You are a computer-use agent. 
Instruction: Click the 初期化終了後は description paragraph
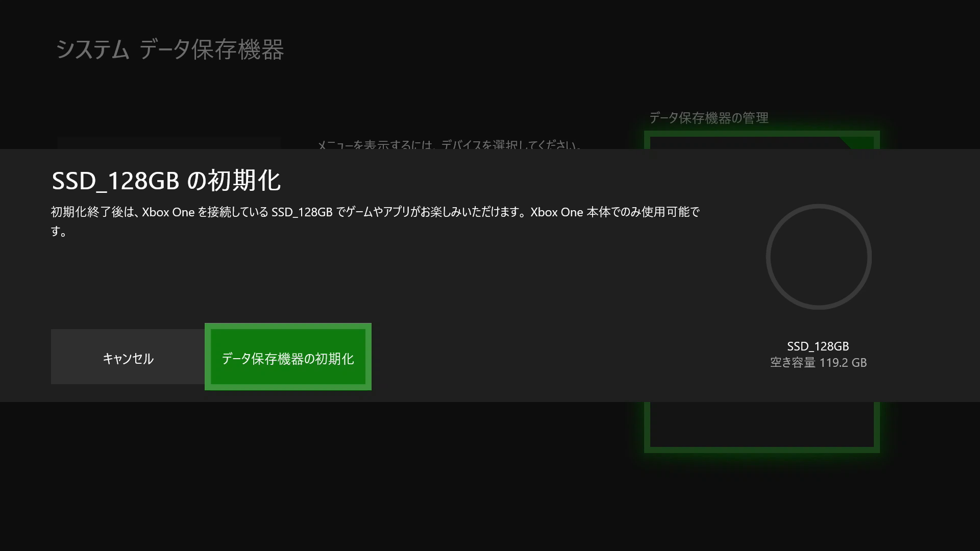tap(375, 221)
